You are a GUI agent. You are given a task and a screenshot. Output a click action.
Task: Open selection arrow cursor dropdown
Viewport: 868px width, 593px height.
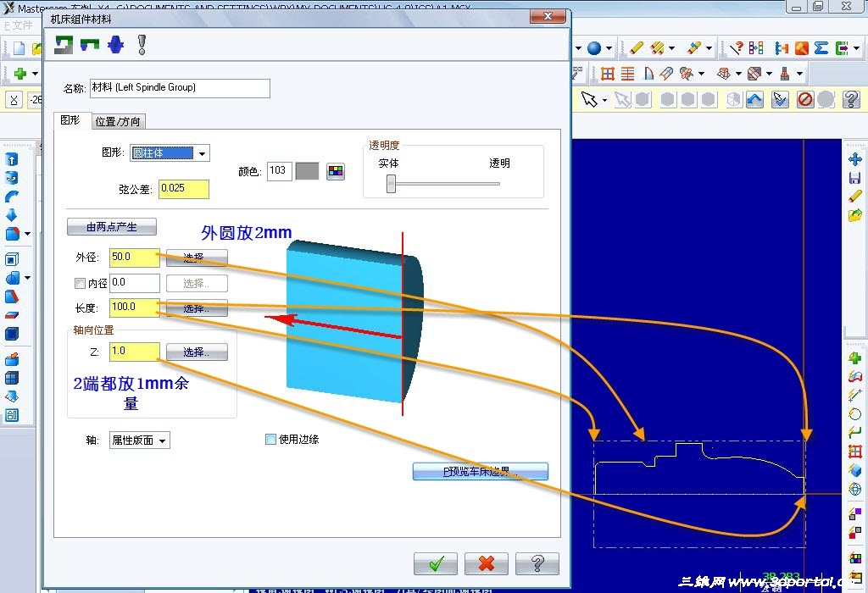[604, 100]
